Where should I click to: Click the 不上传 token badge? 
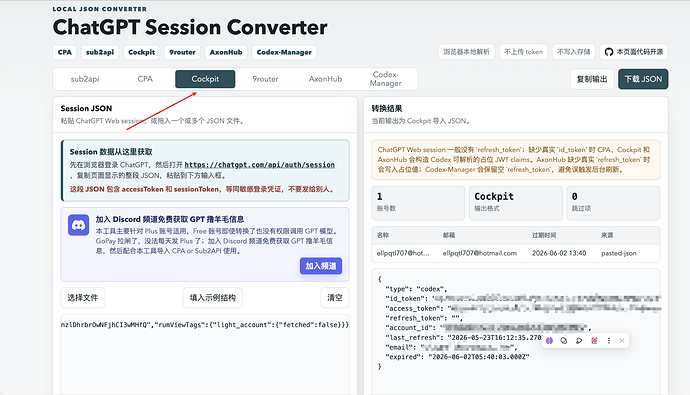[x=523, y=52]
